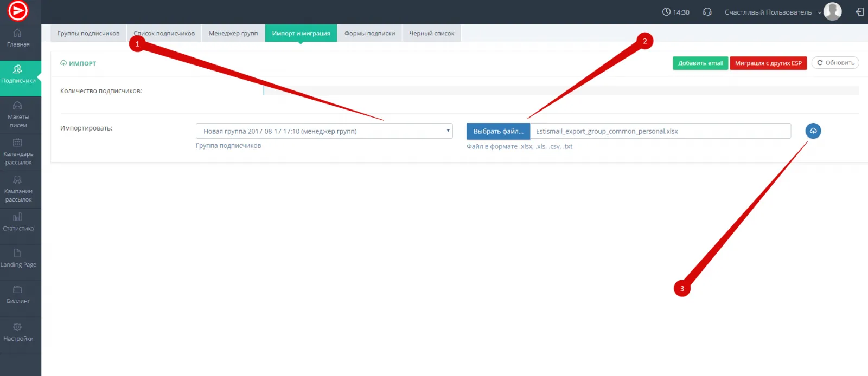Click the Estismail logo icon
Screen dimensions: 868x376
18,11
